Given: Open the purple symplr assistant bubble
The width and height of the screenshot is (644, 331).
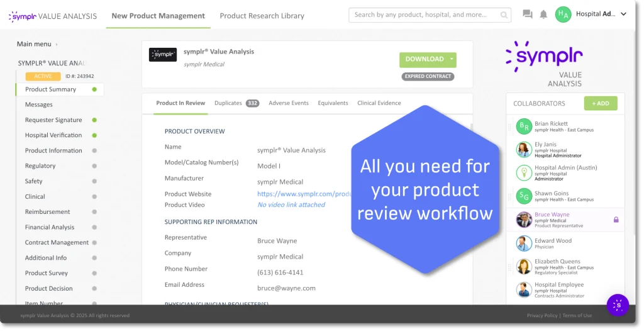Looking at the screenshot, I should [618, 305].
